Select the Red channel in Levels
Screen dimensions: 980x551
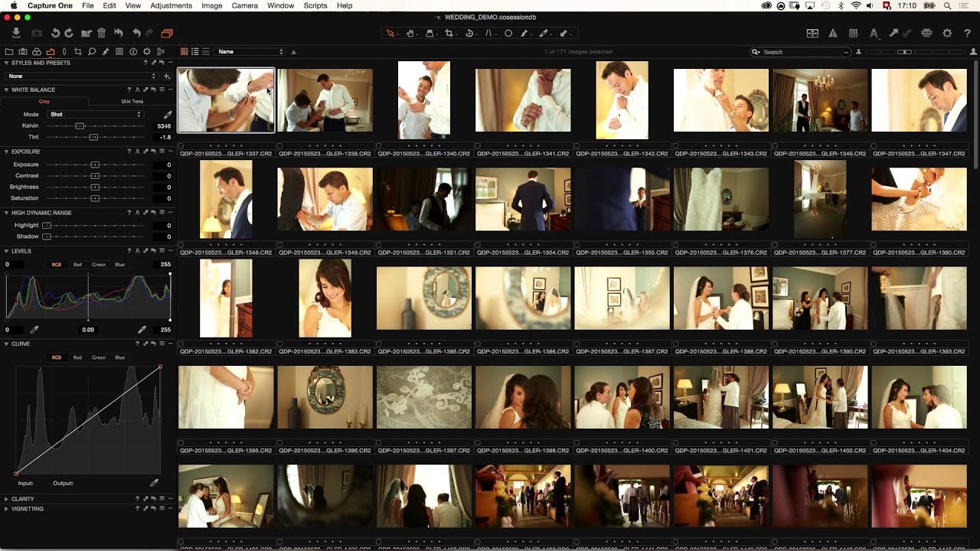[x=77, y=265]
